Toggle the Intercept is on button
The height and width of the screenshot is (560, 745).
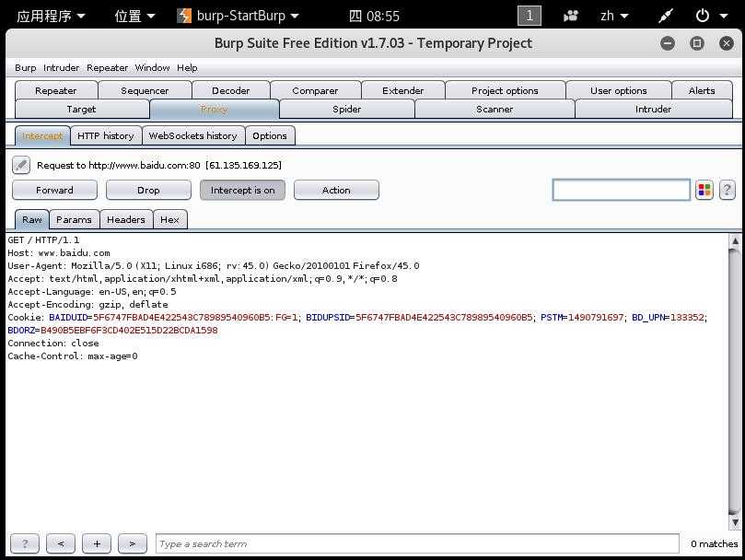pos(243,190)
